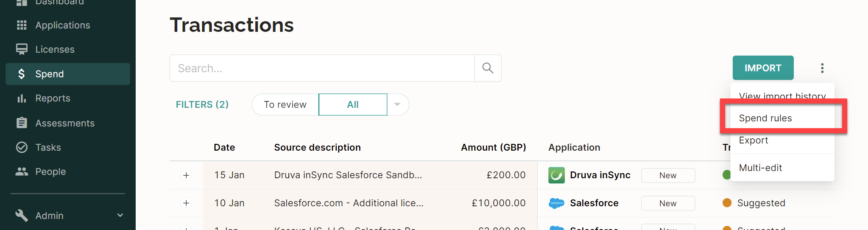Select the All filter toggle
Screen dimensions: 868x230
353,104
